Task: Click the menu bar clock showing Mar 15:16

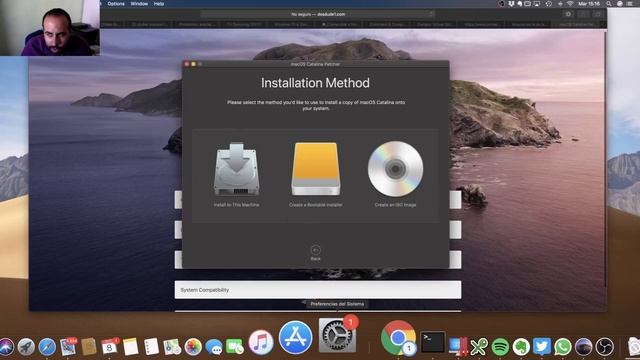Action: click(589, 4)
